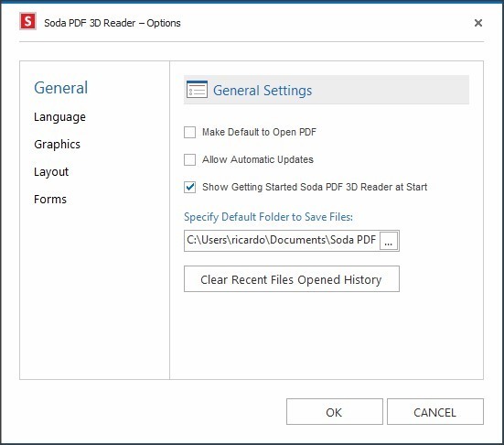
Task: Click the General Settings list icon
Action: pyautogui.click(x=197, y=90)
